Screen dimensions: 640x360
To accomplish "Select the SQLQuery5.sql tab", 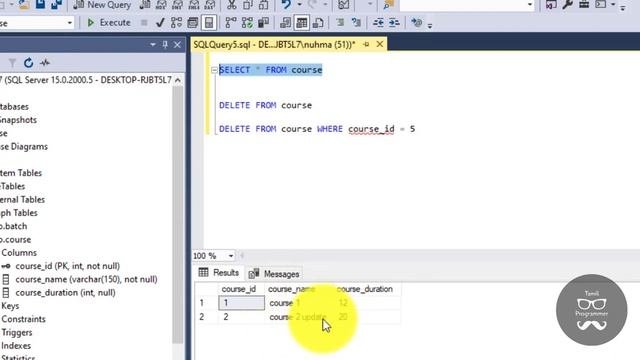I will point(274,44).
